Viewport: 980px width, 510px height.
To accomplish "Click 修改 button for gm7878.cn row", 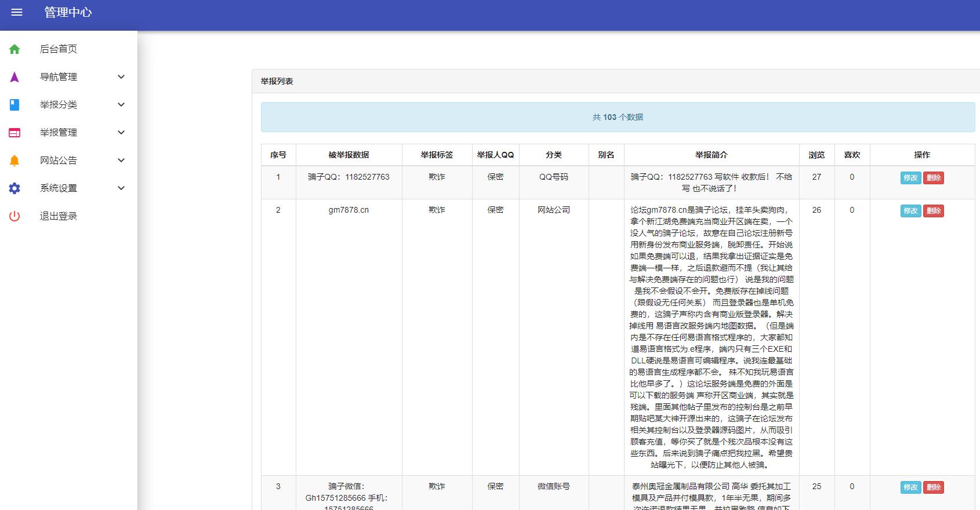I will click(x=910, y=211).
